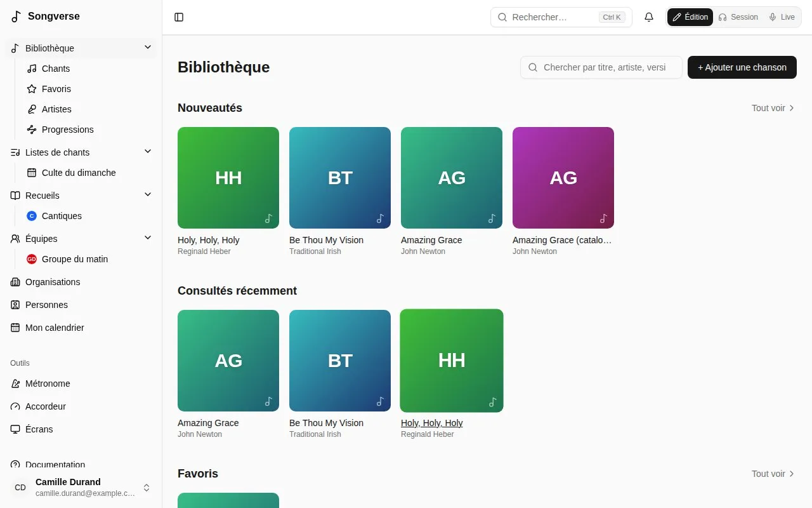
Task: Click the Progressions icon
Action: 32,130
